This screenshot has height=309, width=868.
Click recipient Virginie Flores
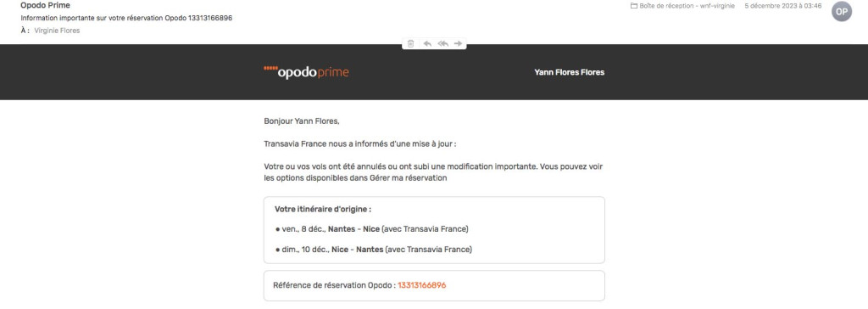pyautogui.click(x=57, y=31)
